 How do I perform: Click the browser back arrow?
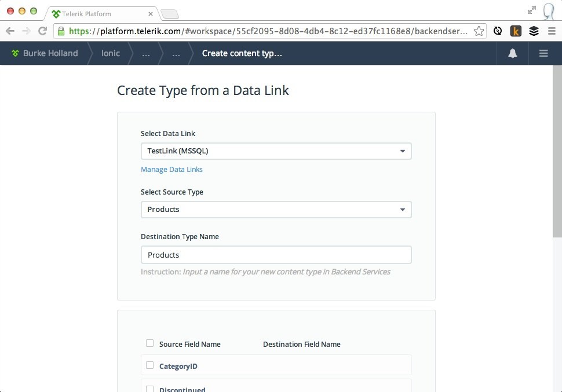pos(10,31)
